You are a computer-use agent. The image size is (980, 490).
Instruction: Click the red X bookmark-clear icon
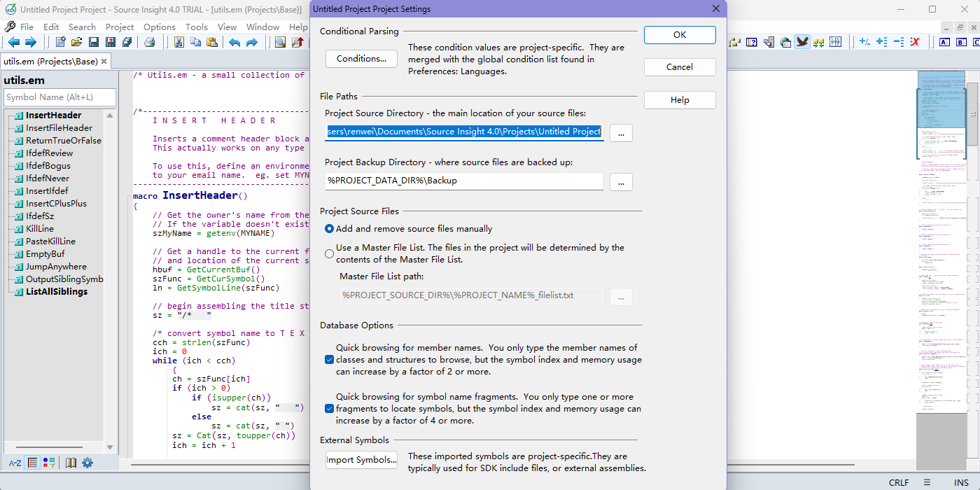pyautogui.click(x=914, y=42)
